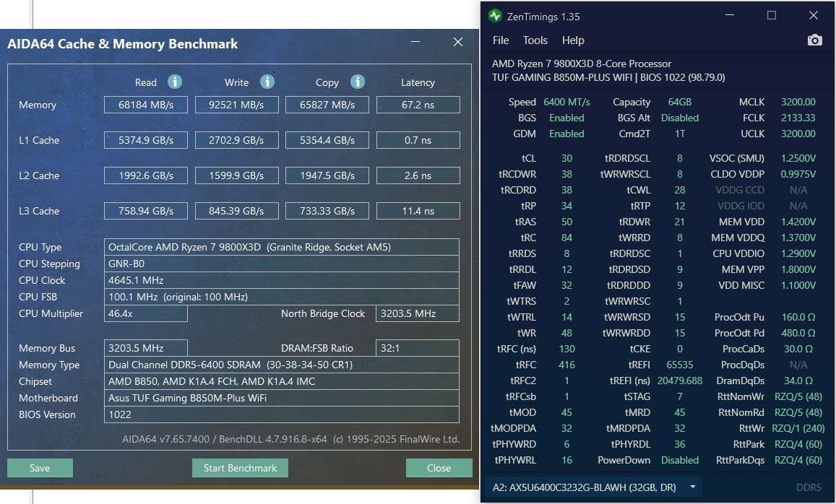Click the Copy info icon in AIDA64

[358, 82]
